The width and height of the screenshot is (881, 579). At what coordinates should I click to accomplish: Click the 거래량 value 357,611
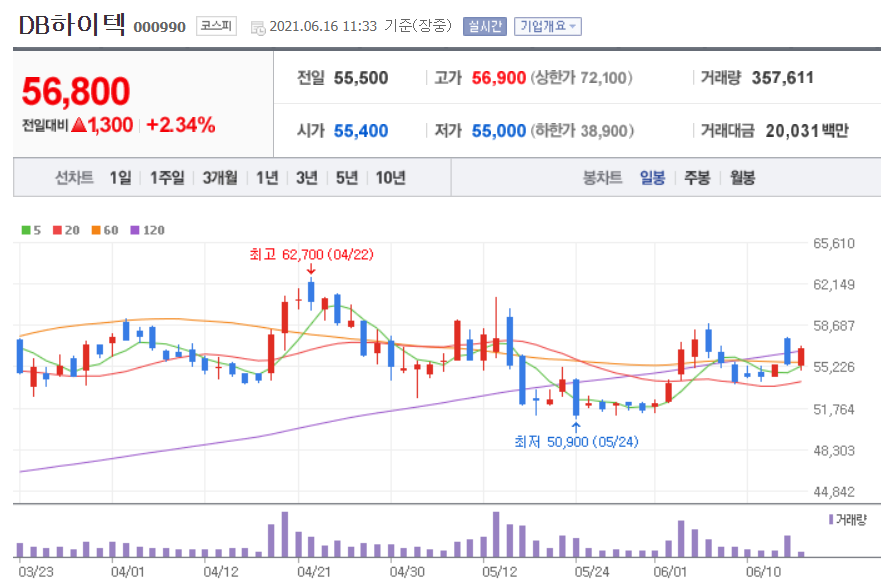pyautogui.click(x=783, y=78)
